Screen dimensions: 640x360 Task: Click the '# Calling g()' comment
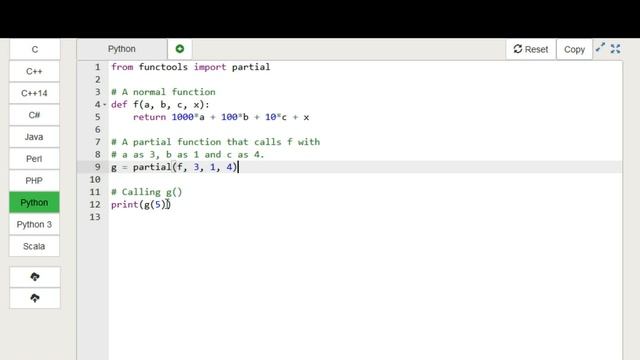click(147, 192)
